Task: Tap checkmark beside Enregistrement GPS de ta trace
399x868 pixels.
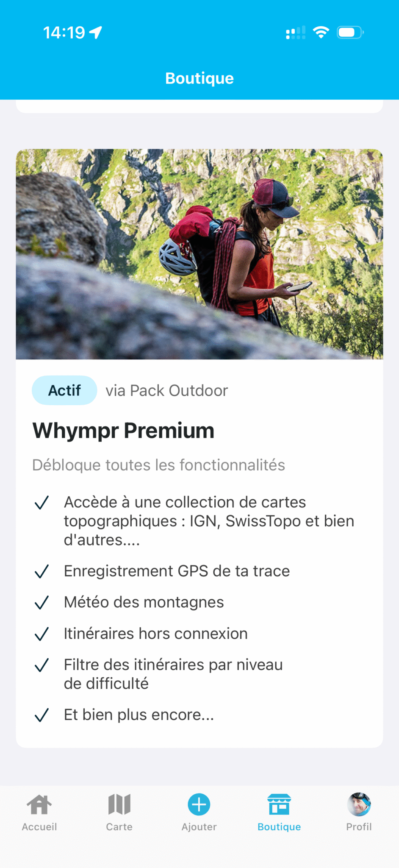Action: [42, 571]
